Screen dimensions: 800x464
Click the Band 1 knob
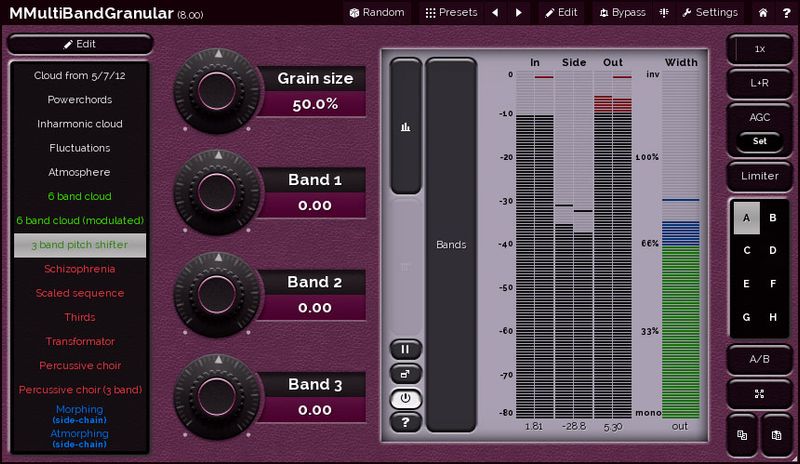click(217, 192)
